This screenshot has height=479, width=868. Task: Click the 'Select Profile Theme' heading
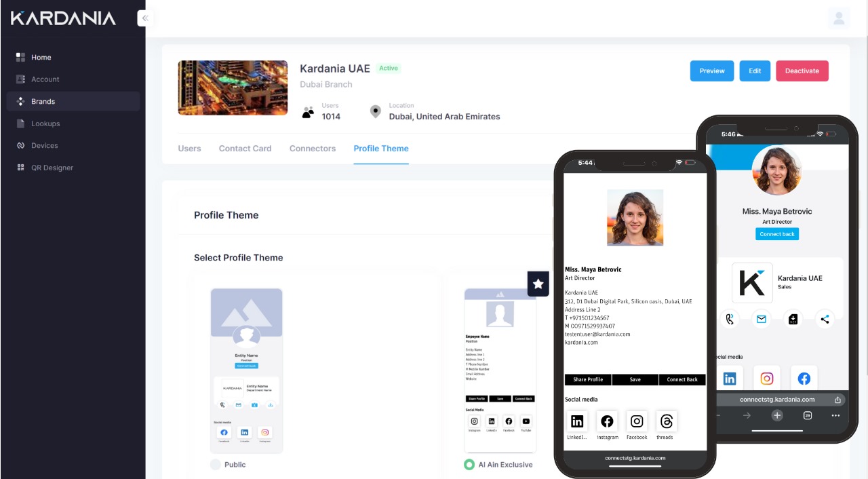coord(238,258)
